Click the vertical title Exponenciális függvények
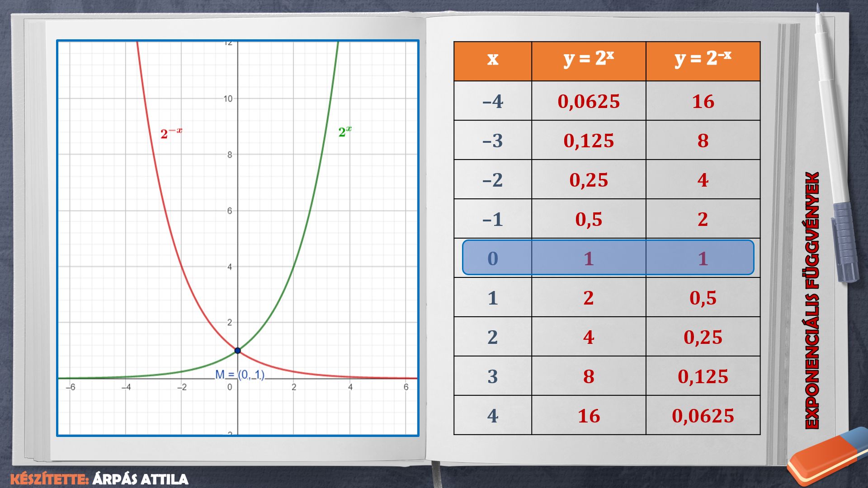Screen dimensions: 868x488 (812, 300)
